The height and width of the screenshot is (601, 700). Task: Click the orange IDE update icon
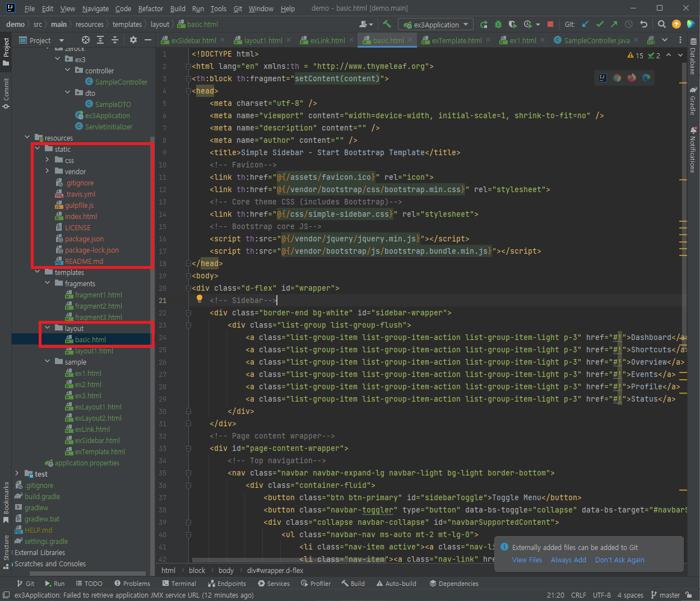pyautogui.click(x=676, y=24)
